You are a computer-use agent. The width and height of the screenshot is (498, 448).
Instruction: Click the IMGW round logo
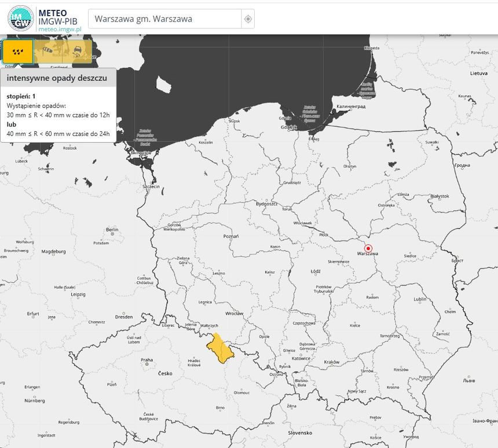(x=21, y=18)
